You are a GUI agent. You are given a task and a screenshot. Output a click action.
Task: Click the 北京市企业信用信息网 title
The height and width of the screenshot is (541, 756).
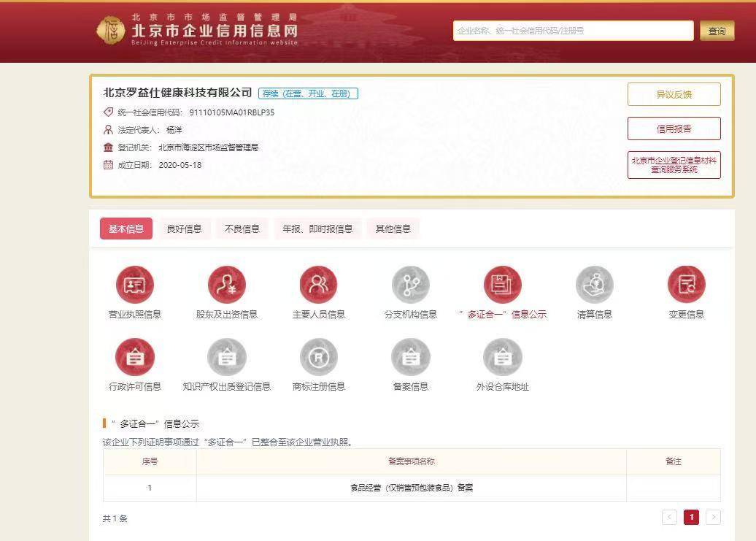click(215, 31)
